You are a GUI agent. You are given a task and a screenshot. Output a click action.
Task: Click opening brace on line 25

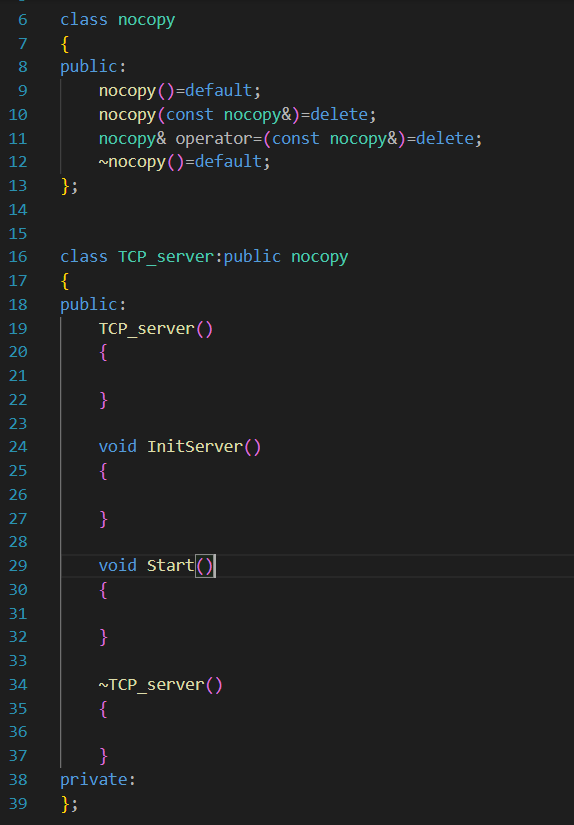point(104,471)
